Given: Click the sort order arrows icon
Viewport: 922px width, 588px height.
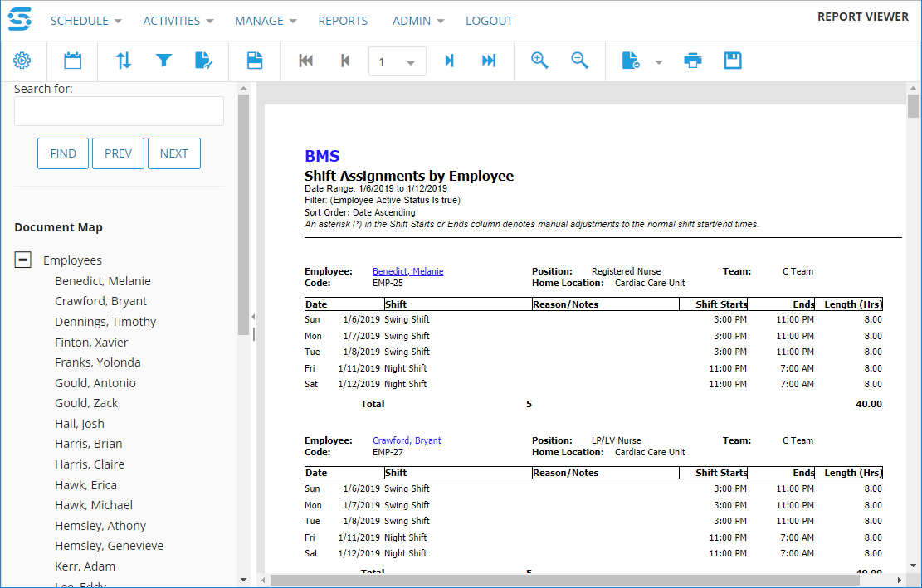Looking at the screenshot, I should click(124, 61).
